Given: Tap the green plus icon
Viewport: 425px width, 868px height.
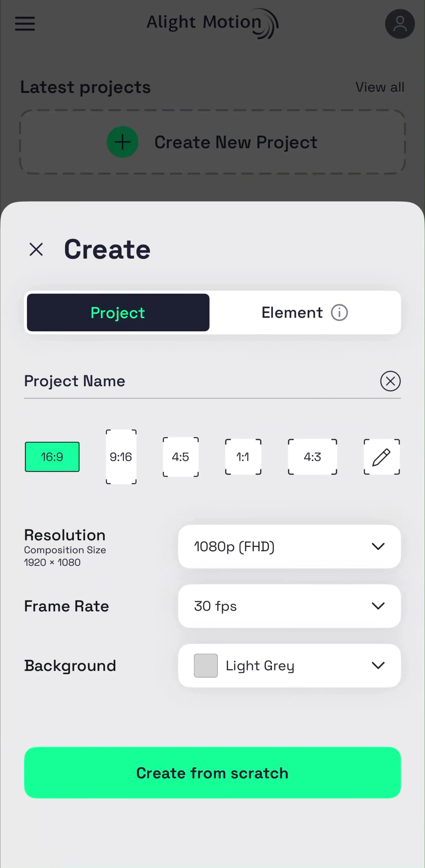Looking at the screenshot, I should click(122, 142).
